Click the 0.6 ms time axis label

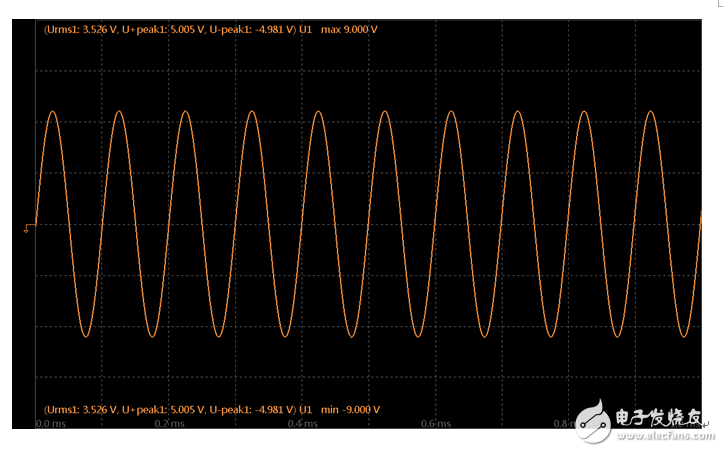[436, 423]
